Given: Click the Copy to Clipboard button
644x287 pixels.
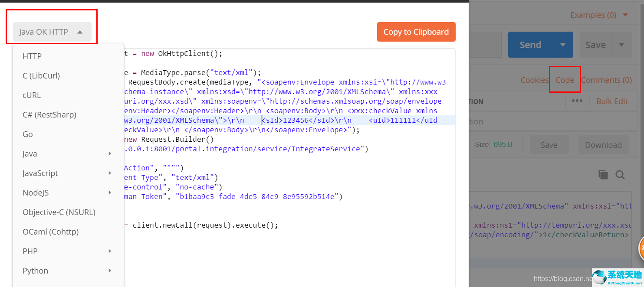Looking at the screenshot, I should [x=416, y=32].
